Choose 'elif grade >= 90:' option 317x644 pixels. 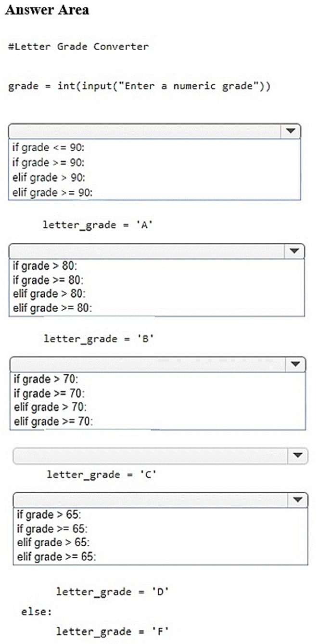coord(52,192)
